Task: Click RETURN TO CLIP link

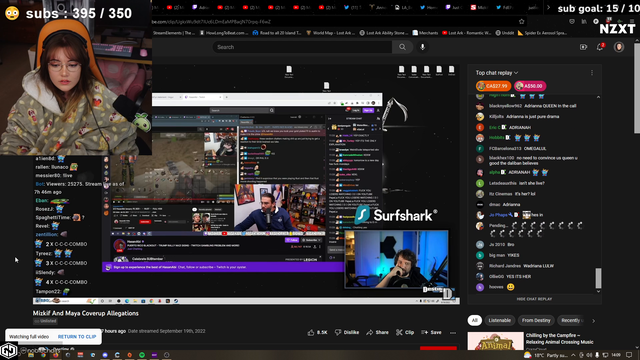Action: (77, 337)
